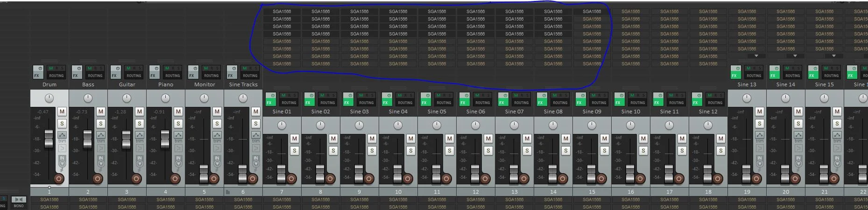The height and width of the screenshot is (210, 868).
Task: Mute the Bass track
Action: click(100, 112)
